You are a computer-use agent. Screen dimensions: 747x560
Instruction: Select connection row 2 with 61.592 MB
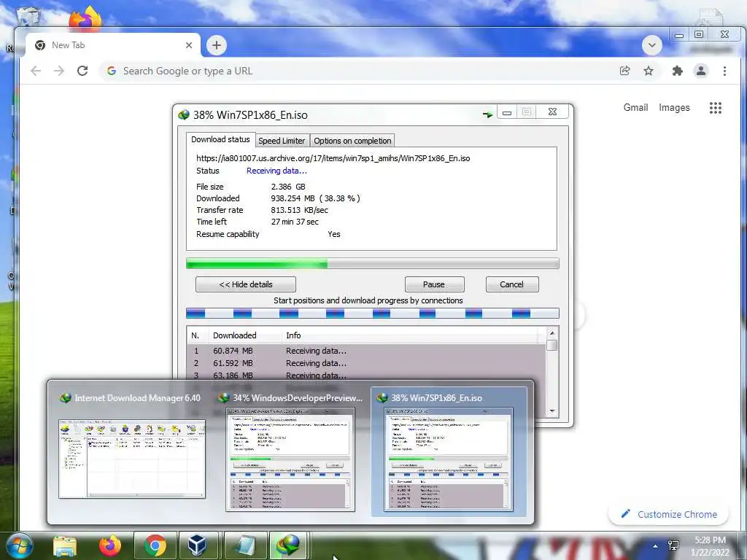pyautogui.click(x=366, y=363)
